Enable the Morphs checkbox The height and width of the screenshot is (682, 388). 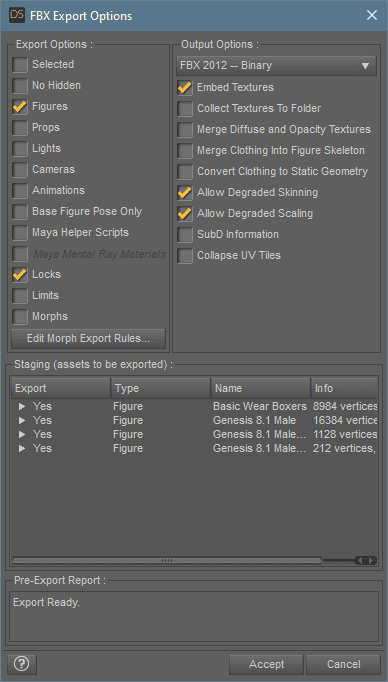point(20,317)
